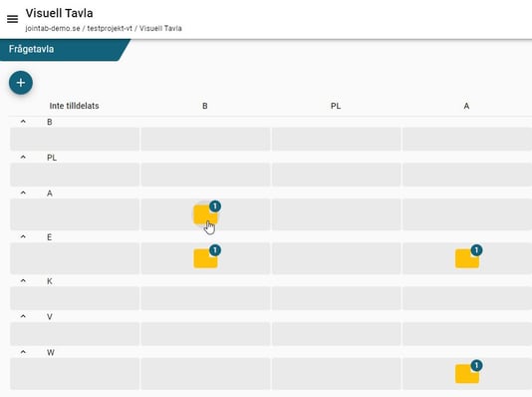The height and width of the screenshot is (397, 532).
Task: Collapse the A row
Action: pos(23,193)
